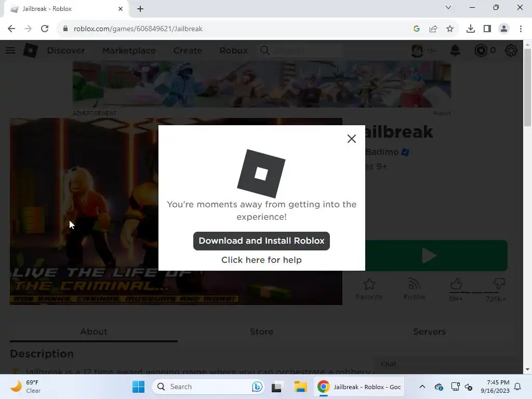The height and width of the screenshot is (399, 532).
Task: Open Windows notification center bell
Action: point(517,387)
